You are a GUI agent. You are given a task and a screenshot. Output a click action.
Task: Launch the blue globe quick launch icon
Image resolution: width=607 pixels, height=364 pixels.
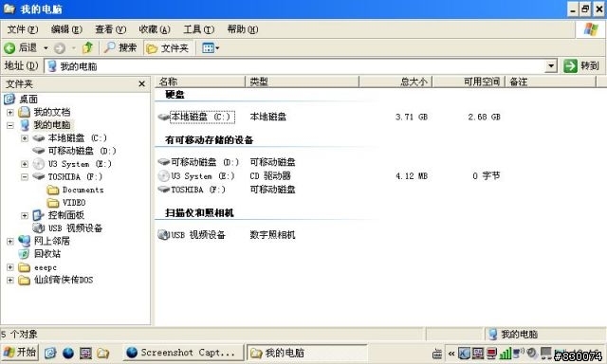pos(68,353)
